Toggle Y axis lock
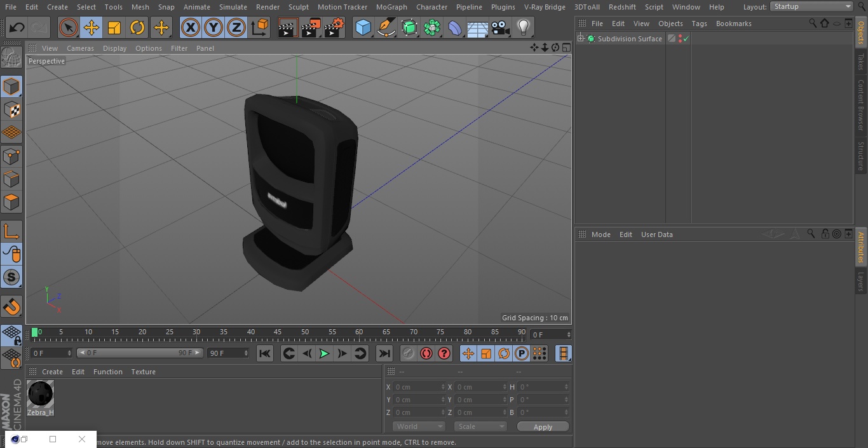Viewport: 868px width, 448px height. click(x=214, y=27)
